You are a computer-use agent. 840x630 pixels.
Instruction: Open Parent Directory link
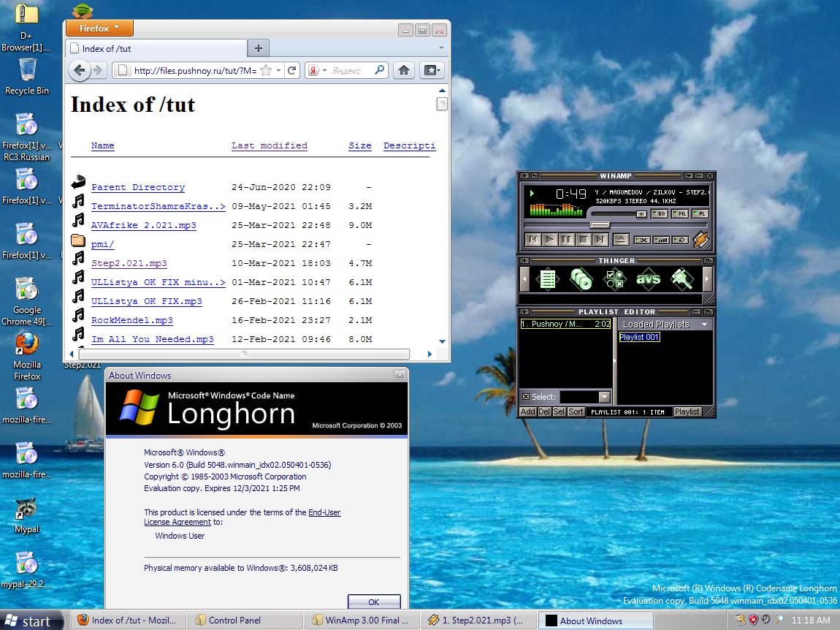(x=137, y=187)
